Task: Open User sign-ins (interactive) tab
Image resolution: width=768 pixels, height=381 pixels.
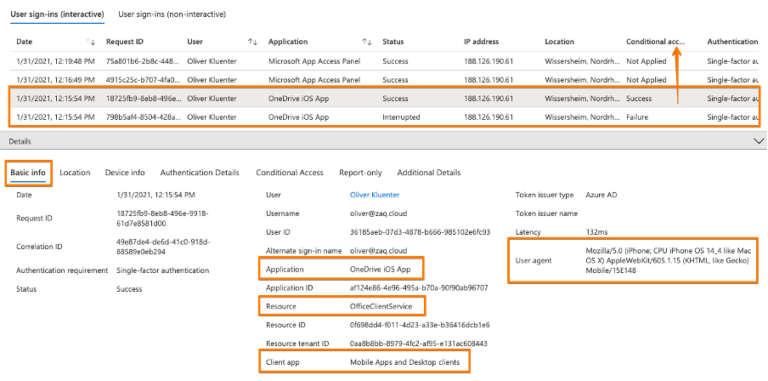Action: [x=57, y=15]
